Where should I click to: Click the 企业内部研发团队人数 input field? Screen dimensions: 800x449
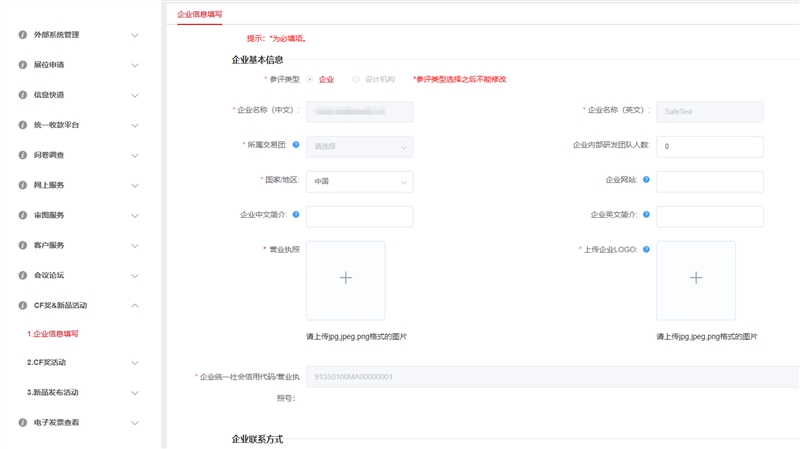[x=709, y=147]
